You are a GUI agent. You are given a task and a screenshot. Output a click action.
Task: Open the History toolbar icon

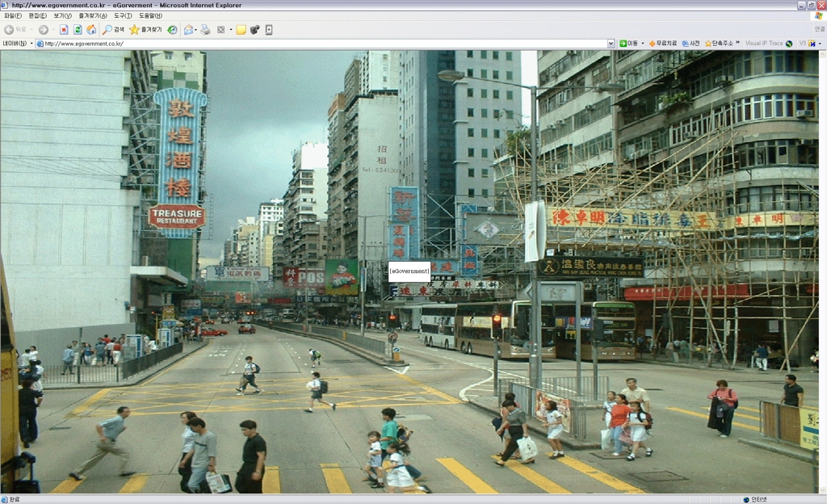coord(172,30)
